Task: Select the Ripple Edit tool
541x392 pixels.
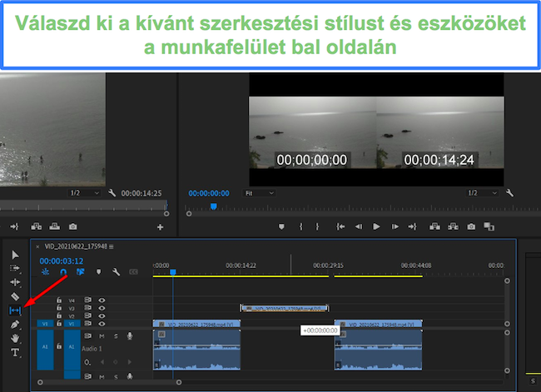Action: [15, 282]
